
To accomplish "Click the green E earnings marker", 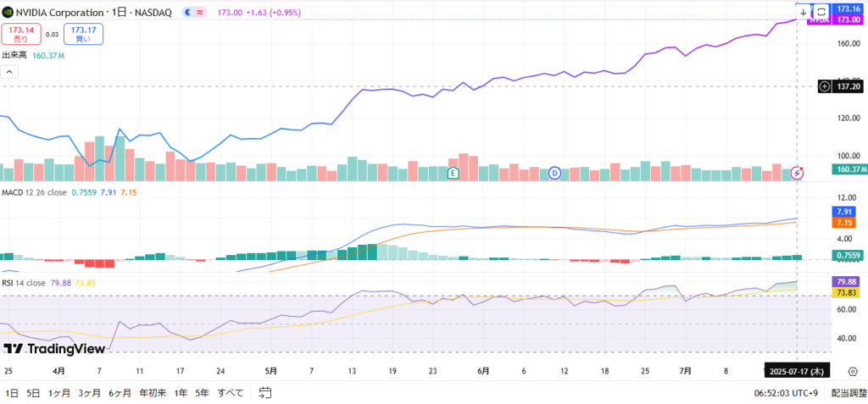I will 453,173.
